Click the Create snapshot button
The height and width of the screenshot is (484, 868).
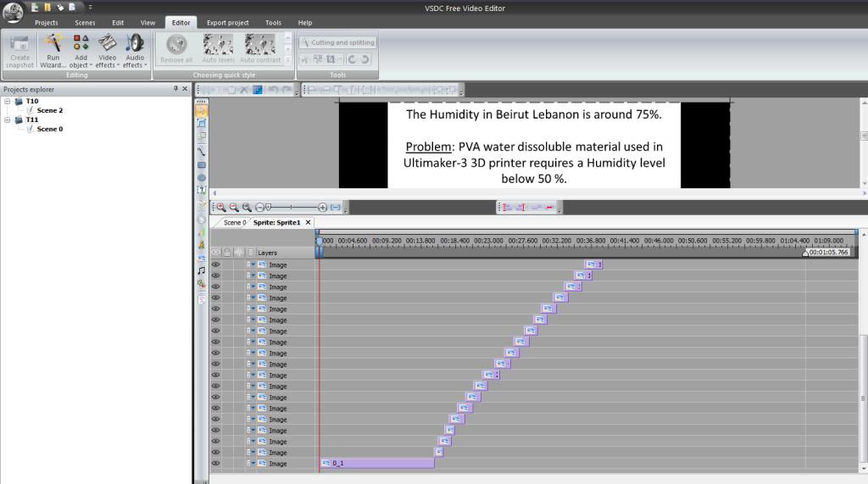(x=20, y=51)
